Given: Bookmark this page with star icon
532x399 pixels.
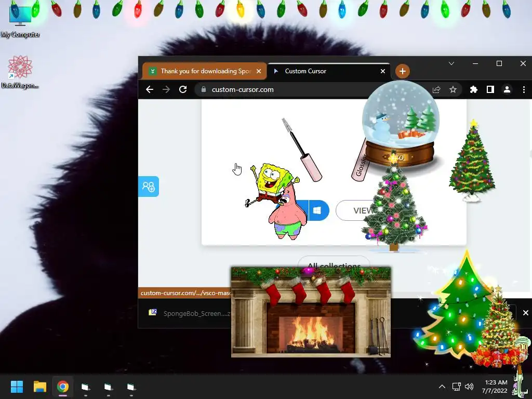Looking at the screenshot, I should click(x=453, y=89).
